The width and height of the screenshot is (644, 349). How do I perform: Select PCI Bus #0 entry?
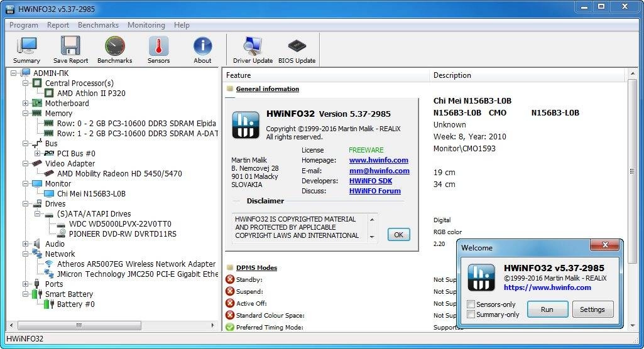[x=76, y=153]
